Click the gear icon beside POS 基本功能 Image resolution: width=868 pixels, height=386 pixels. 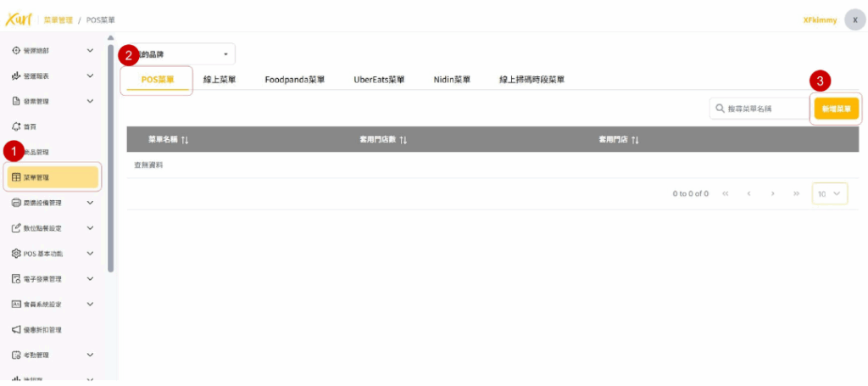coord(16,254)
